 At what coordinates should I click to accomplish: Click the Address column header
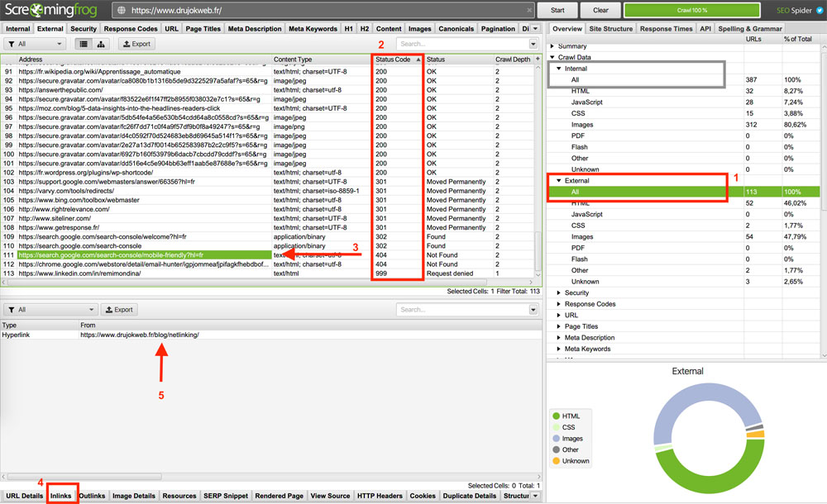pos(145,59)
